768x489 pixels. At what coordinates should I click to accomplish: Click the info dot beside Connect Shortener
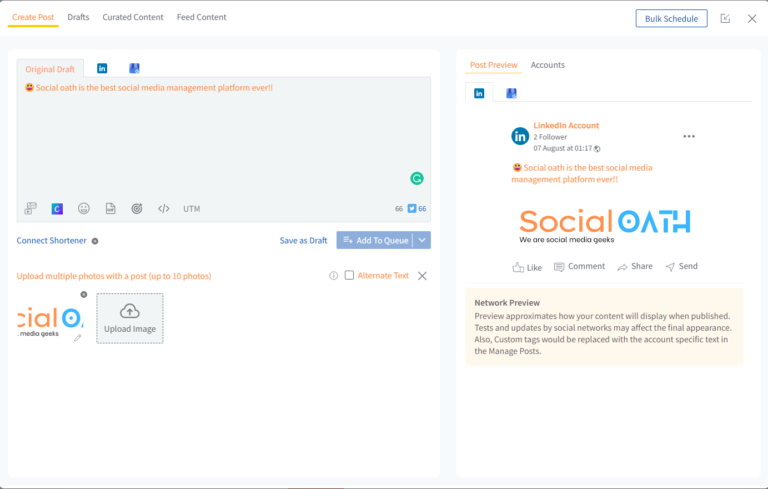[x=95, y=241]
